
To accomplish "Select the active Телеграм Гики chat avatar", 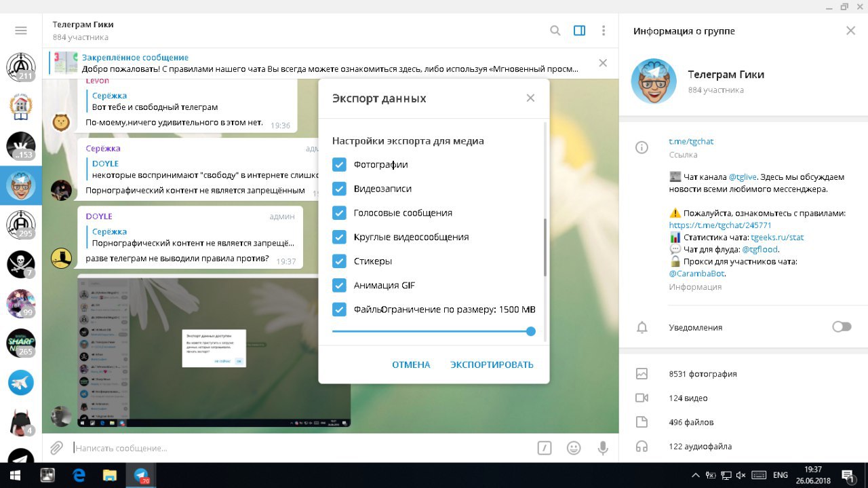I will click(20, 185).
